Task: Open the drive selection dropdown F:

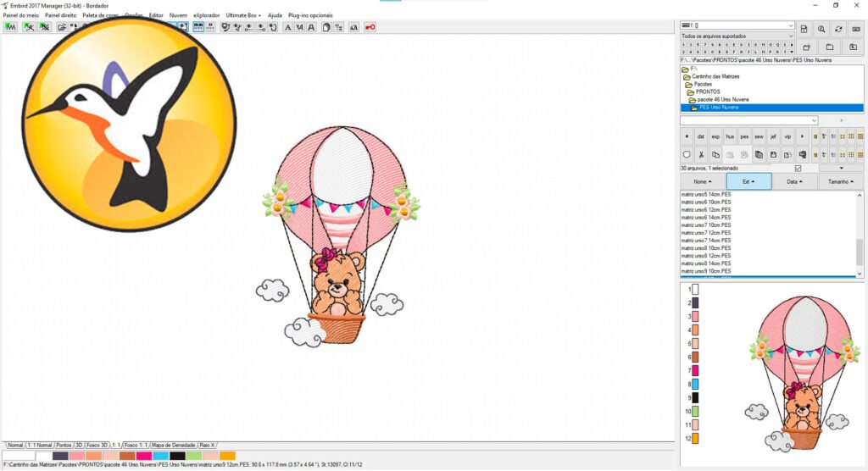Action: 737,25
